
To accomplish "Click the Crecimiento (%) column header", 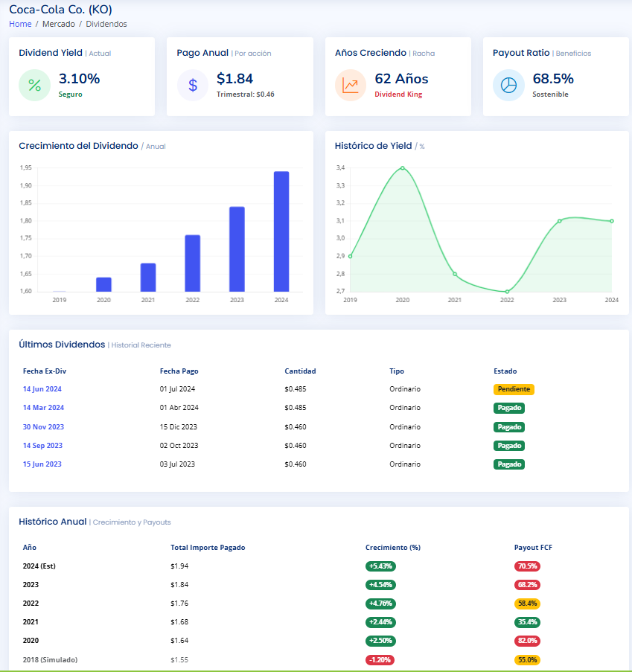I will (x=393, y=547).
